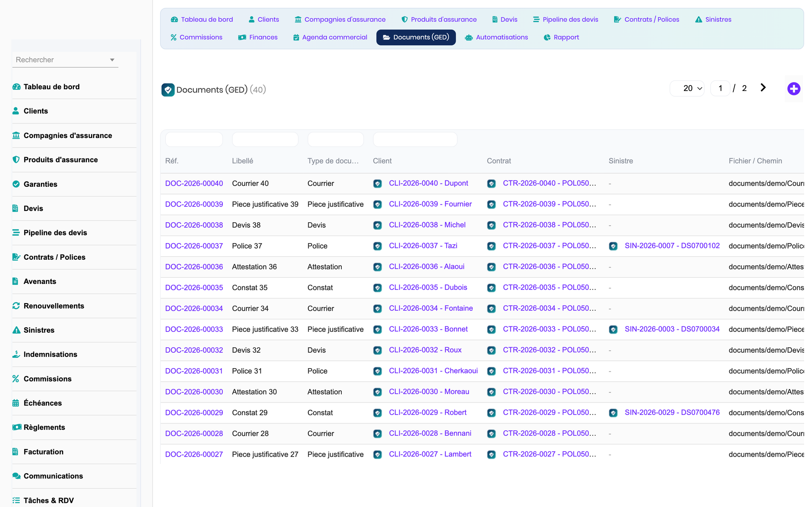Image resolution: width=812 pixels, height=507 pixels.
Task: Click the Type de document filter field
Action: pos(335,139)
